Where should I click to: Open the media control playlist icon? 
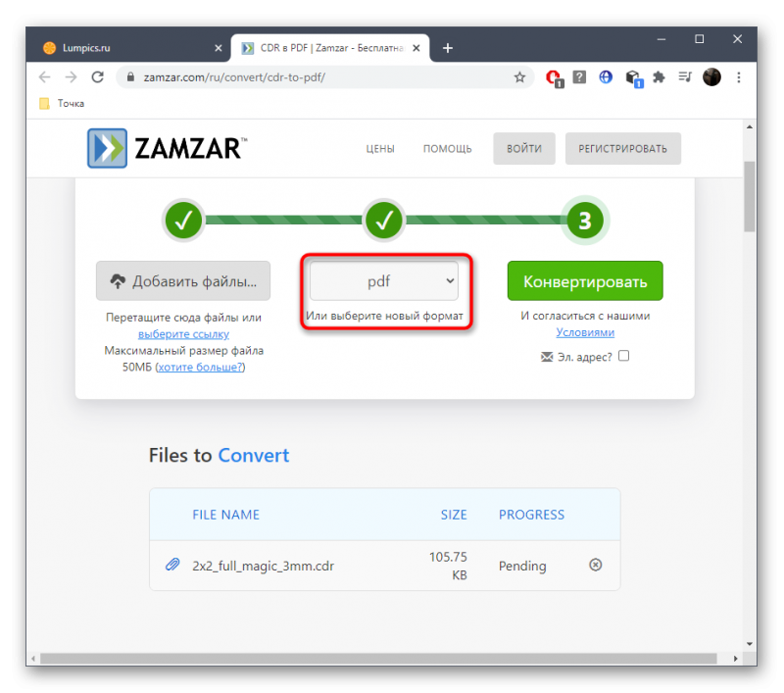(x=685, y=77)
